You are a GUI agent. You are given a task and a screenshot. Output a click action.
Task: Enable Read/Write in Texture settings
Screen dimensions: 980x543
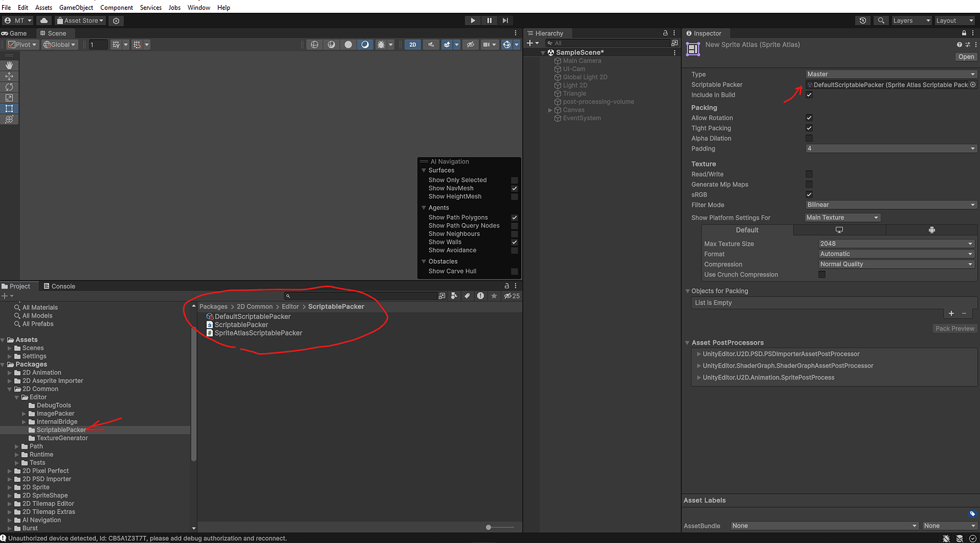pyautogui.click(x=809, y=174)
